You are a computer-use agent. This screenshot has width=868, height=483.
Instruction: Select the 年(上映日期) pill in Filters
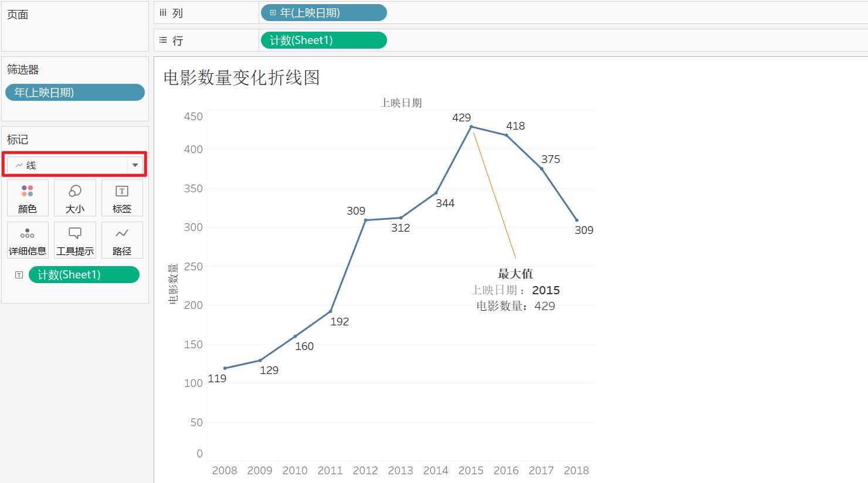[74, 93]
